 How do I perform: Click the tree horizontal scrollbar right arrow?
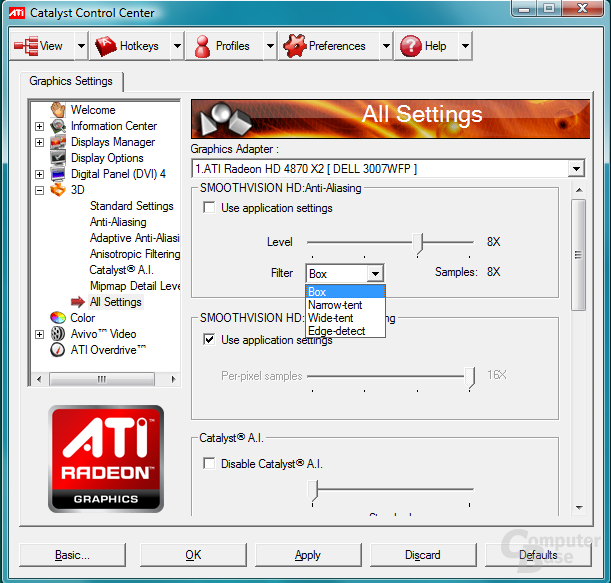pos(173,379)
